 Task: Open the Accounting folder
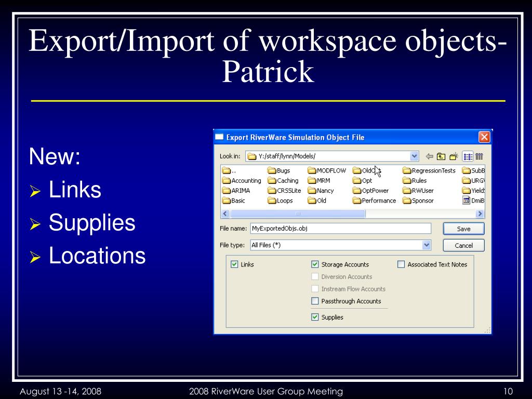click(242, 180)
